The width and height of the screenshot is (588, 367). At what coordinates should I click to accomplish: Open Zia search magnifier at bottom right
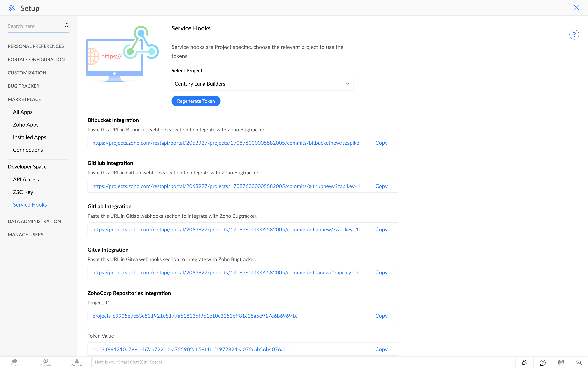tap(579, 362)
